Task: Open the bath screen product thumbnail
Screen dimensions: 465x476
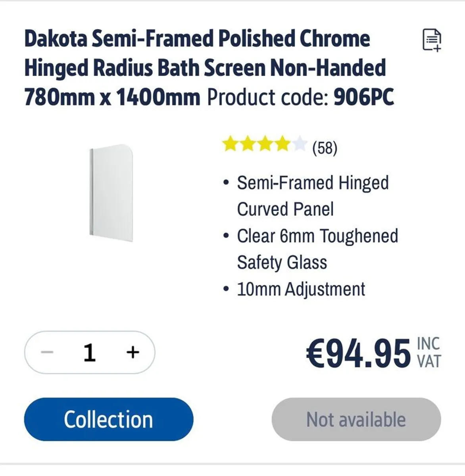Action: pos(111,193)
